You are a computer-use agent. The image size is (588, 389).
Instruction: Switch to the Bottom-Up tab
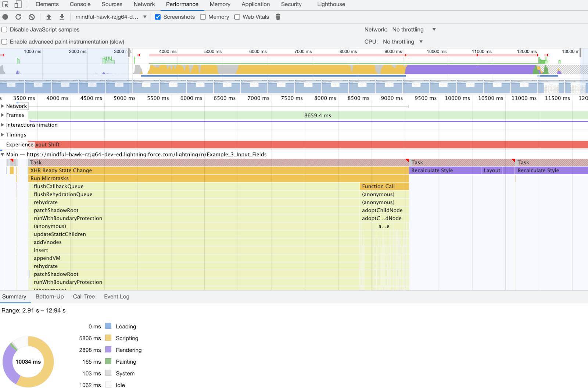coord(50,296)
